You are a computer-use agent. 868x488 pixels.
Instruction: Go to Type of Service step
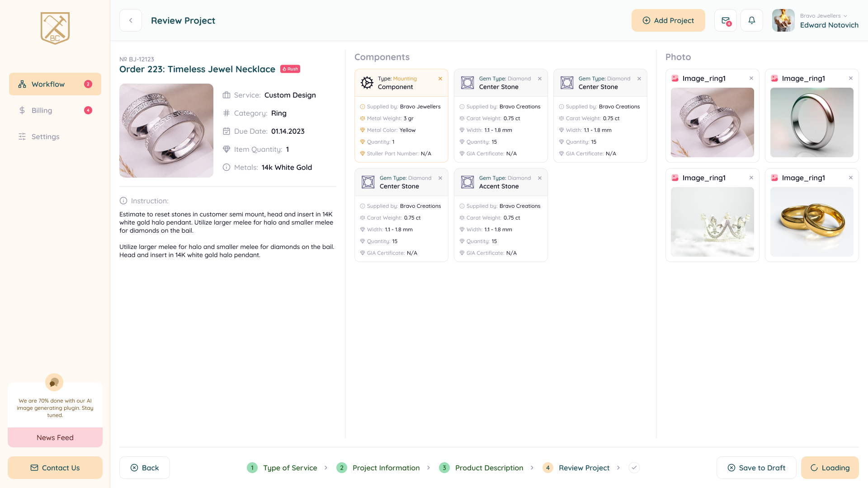(x=290, y=468)
